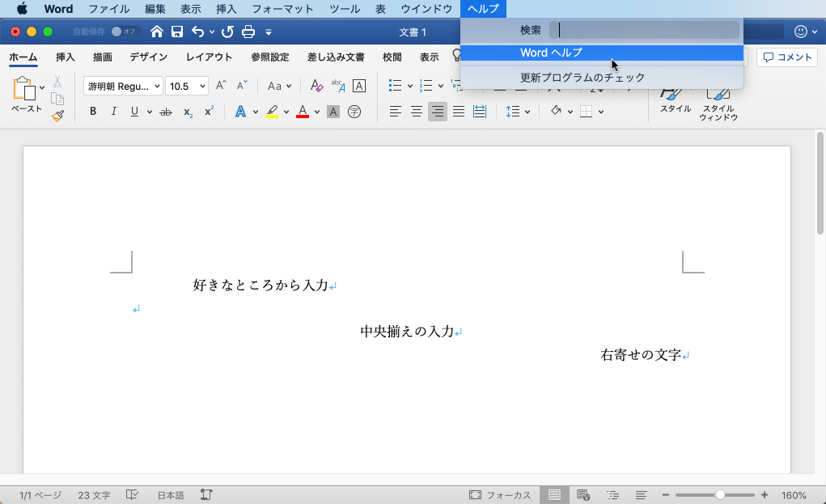The width and height of the screenshot is (826, 504).
Task: Justify text on both sides
Action: pyautogui.click(x=459, y=111)
